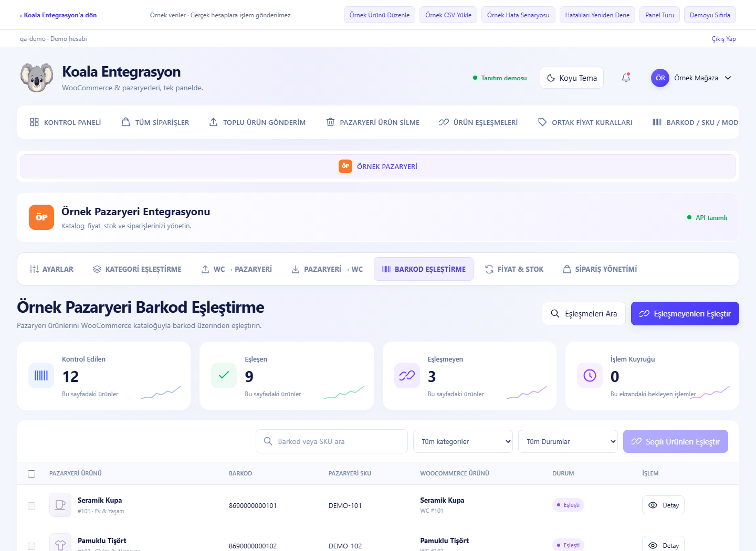This screenshot has width=756, height=551.
Task: Switch to Koyu Tema dark mode
Action: (x=572, y=78)
